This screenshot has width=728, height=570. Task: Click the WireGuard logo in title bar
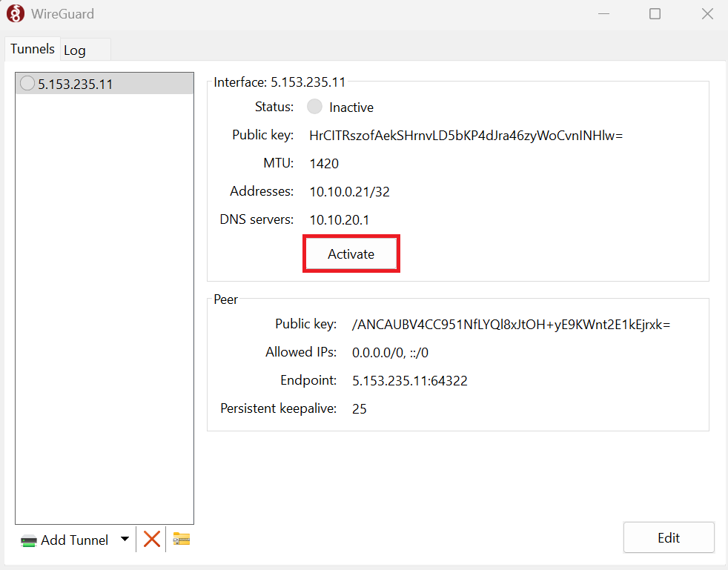pos(15,14)
